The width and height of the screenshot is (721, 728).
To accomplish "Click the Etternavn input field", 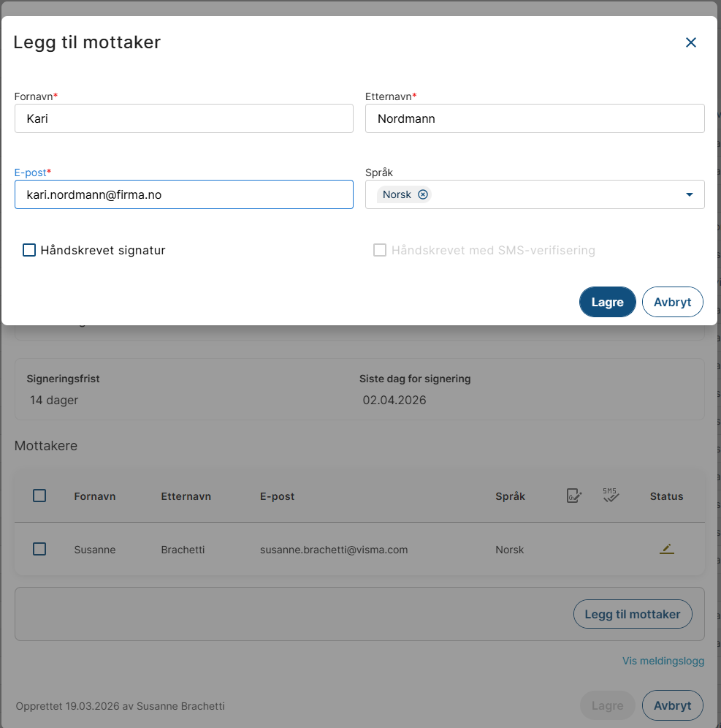I will coord(534,118).
